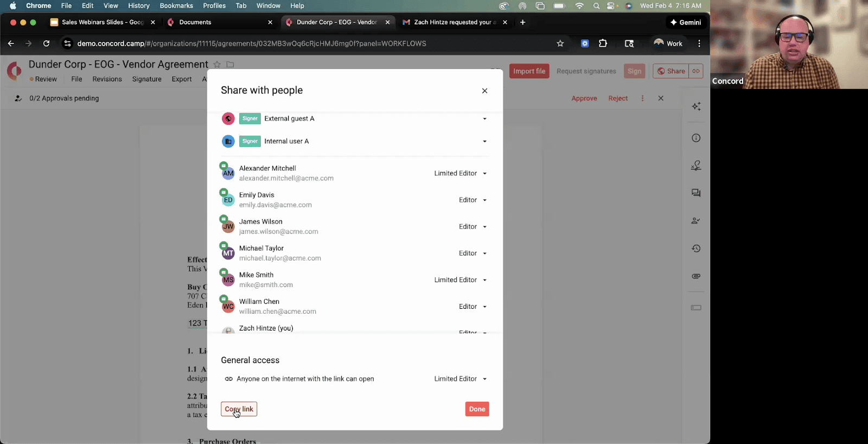Change William Chen's Editor role
The image size is (868, 444).
tap(473, 306)
